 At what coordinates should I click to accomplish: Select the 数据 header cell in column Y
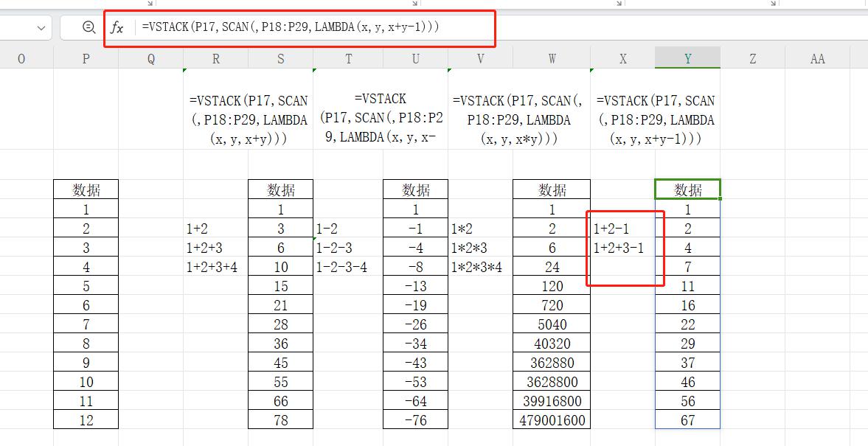687,189
